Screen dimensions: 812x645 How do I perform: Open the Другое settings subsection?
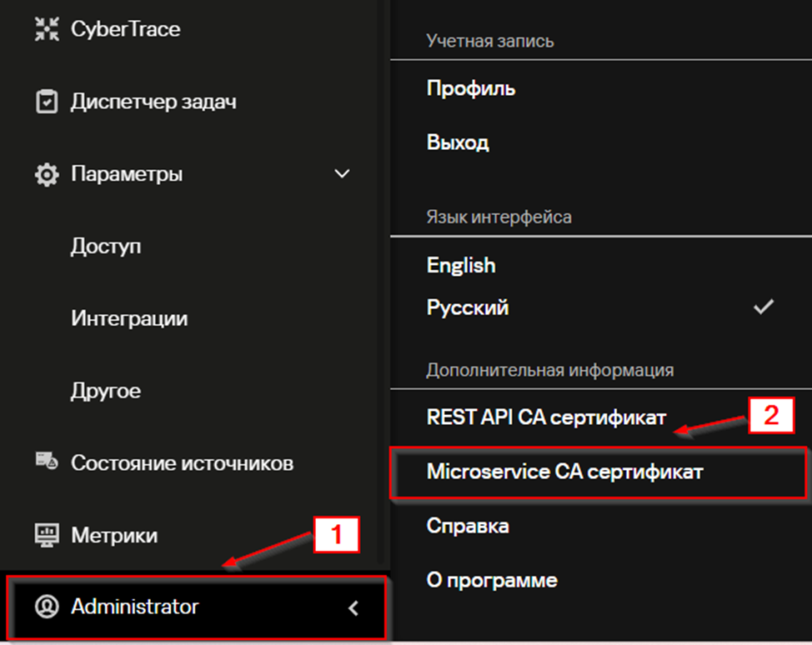click(106, 391)
